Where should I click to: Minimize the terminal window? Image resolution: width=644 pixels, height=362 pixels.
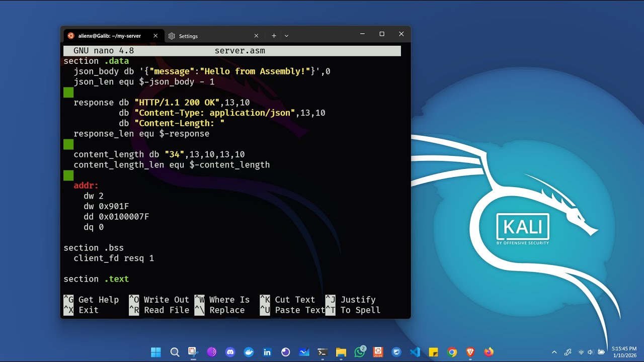click(x=362, y=34)
